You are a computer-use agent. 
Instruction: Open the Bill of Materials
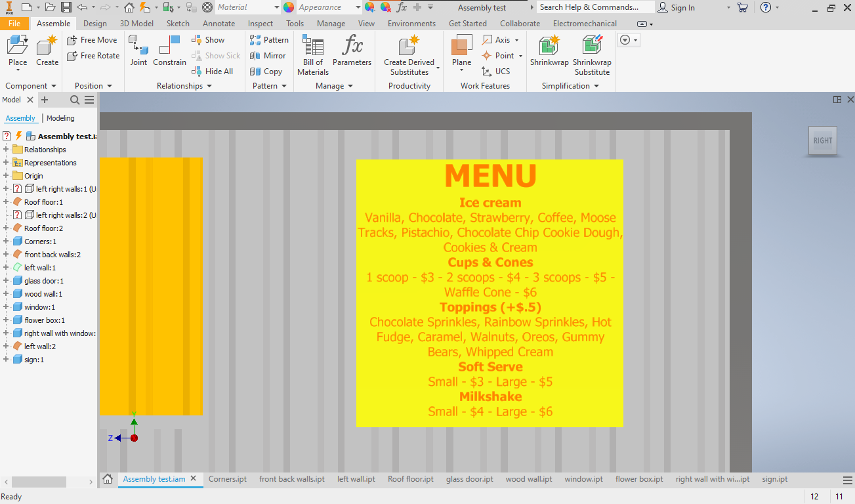pyautogui.click(x=313, y=55)
